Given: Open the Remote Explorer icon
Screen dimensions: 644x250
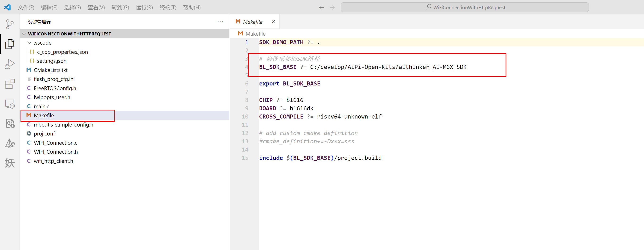Looking at the screenshot, I should tap(10, 104).
